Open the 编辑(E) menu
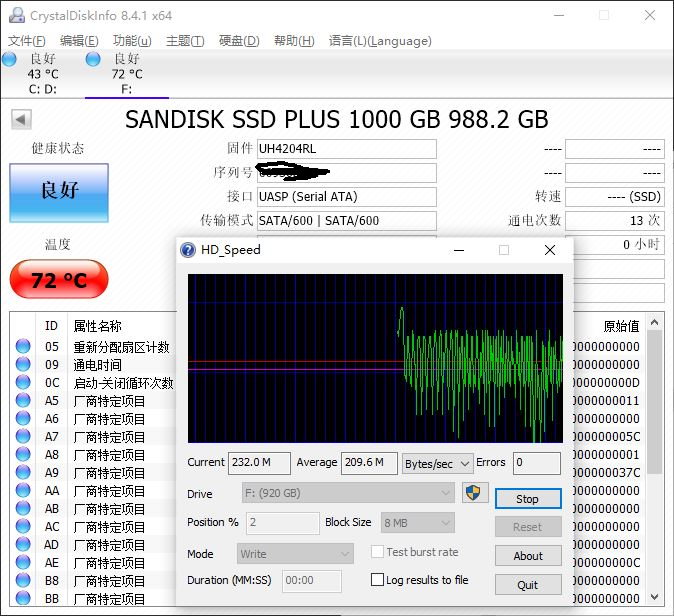This screenshot has height=616, width=674. click(x=79, y=41)
